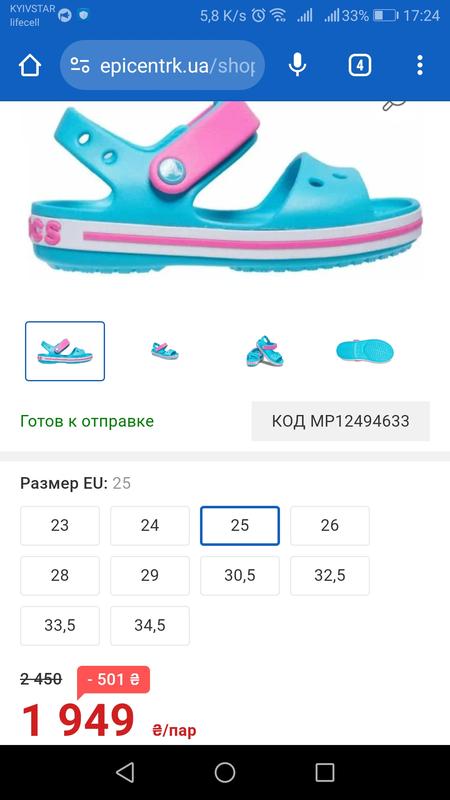Tap the main sandal product image
The image size is (450, 800).
pos(224,190)
